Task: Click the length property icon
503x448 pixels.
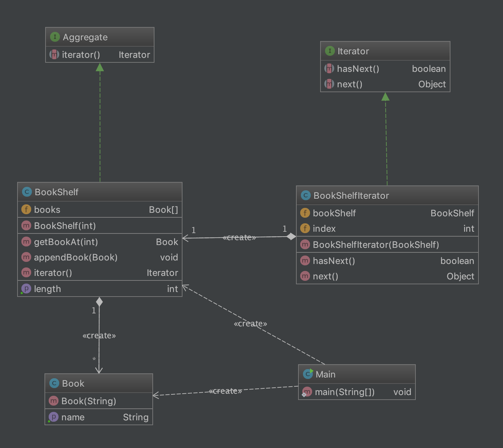Action: pos(26,289)
